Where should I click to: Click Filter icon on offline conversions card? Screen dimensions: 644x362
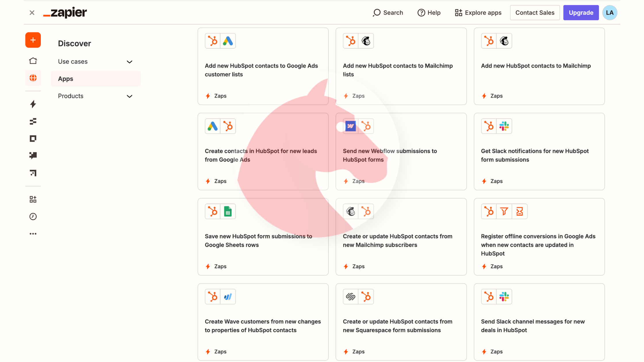504,211
